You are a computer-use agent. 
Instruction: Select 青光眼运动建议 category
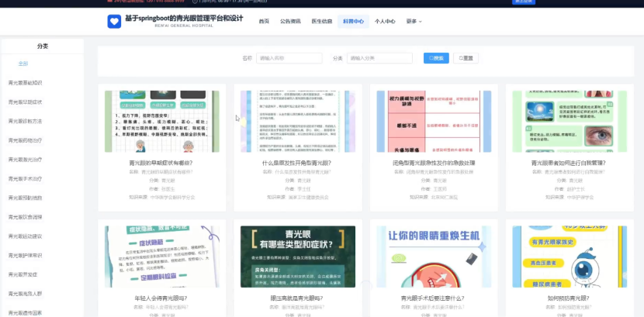coord(25,236)
